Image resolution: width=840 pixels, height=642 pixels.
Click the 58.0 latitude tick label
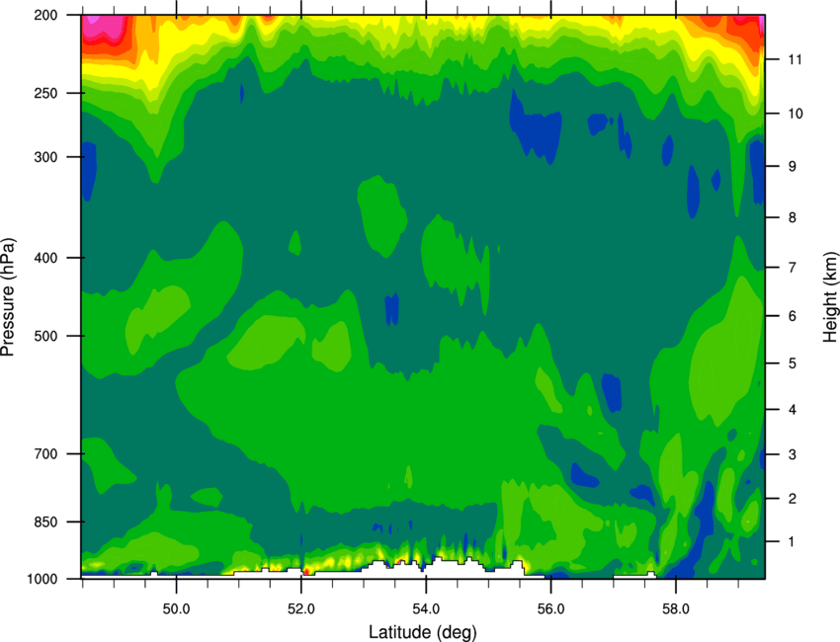[676, 609]
